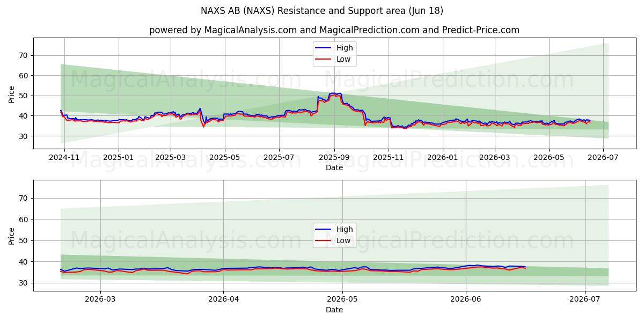The width and height of the screenshot is (644, 322).
Task: Click the '50' y-axis tick on bottom chart
Action: tap(24, 240)
